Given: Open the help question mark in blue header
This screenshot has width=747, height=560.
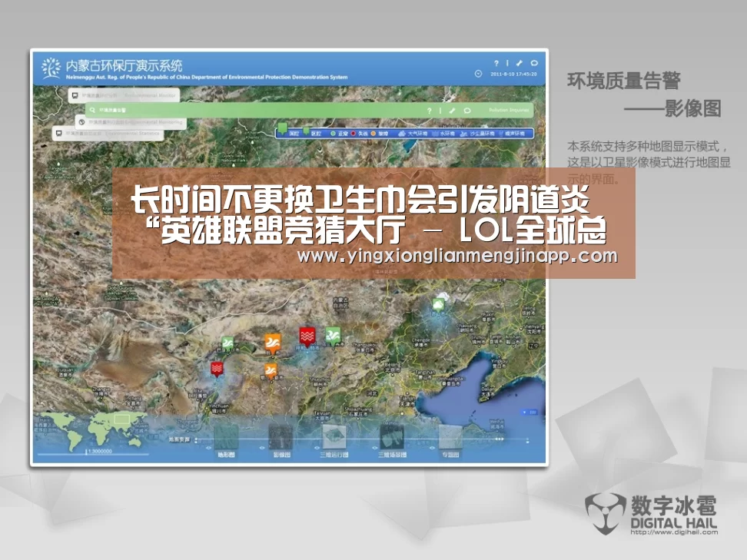Looking at the screenshot, I should tap(496, 63).
